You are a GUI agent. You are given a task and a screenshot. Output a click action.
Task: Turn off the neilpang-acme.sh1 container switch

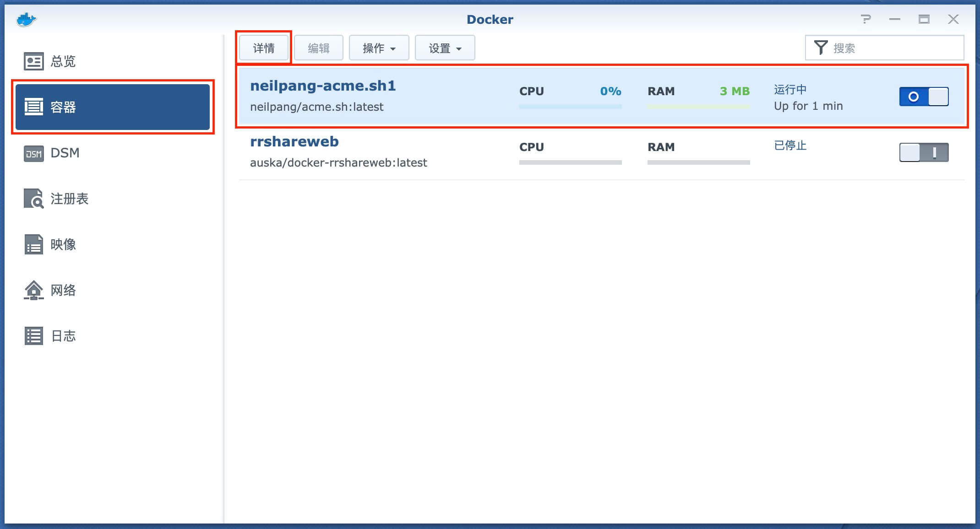coord(924,97)
